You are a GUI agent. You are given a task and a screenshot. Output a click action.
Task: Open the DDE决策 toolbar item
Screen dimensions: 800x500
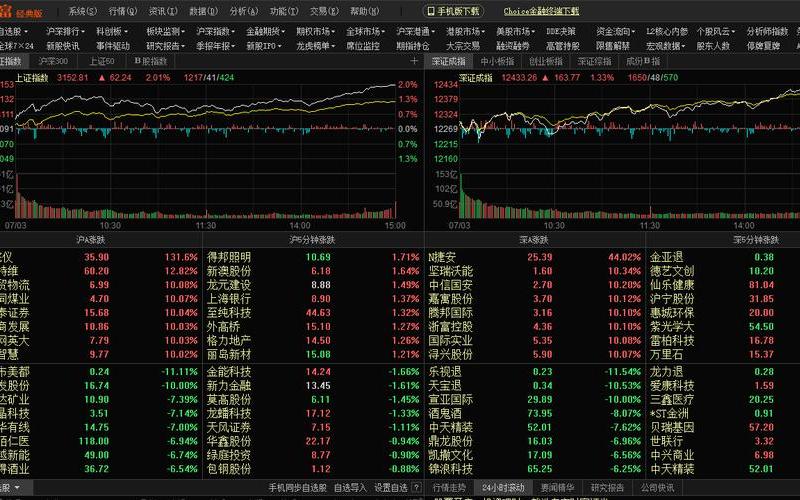coord(561,32)
